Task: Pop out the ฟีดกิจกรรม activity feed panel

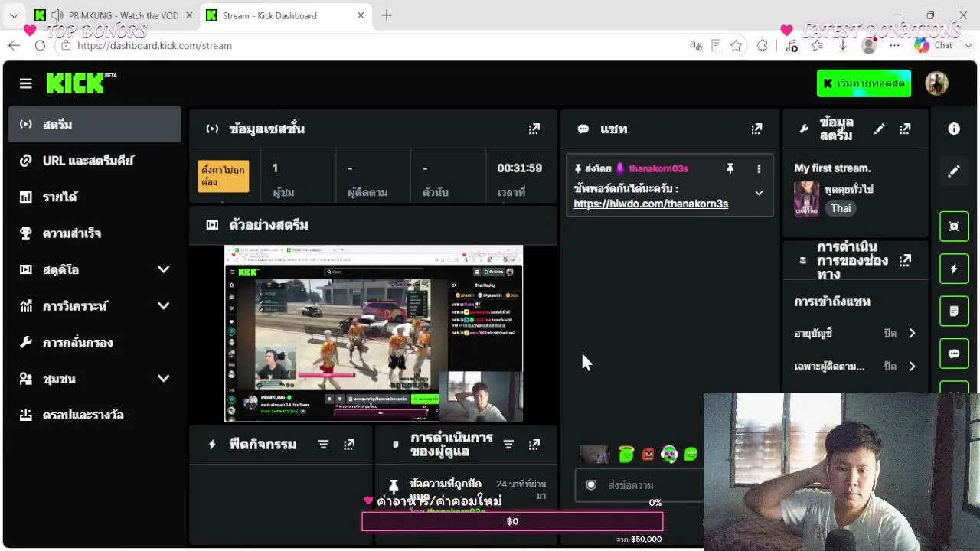Action: coord(349,444)
